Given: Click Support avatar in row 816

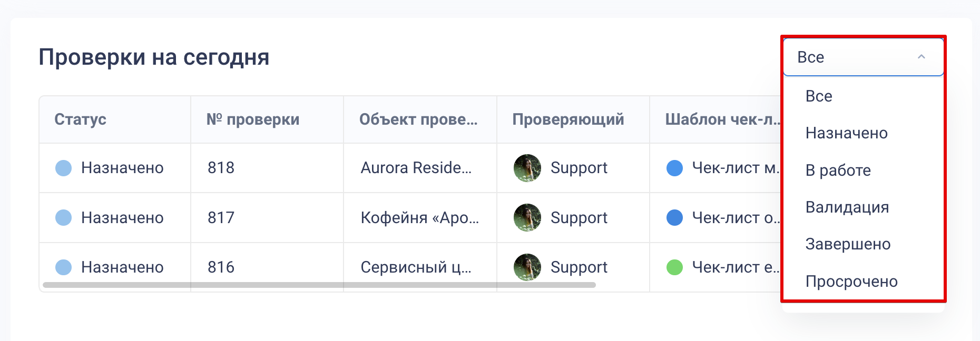Looking at the screenshot, I should 527,267.
